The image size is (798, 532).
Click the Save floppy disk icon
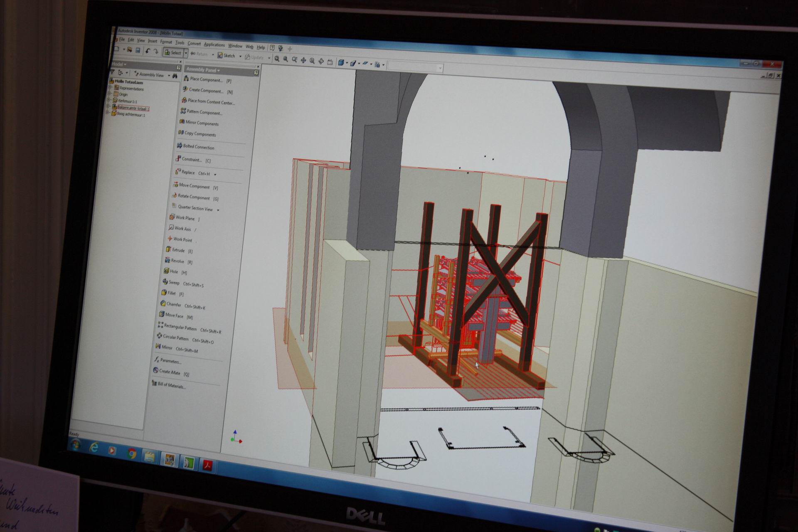138,50
